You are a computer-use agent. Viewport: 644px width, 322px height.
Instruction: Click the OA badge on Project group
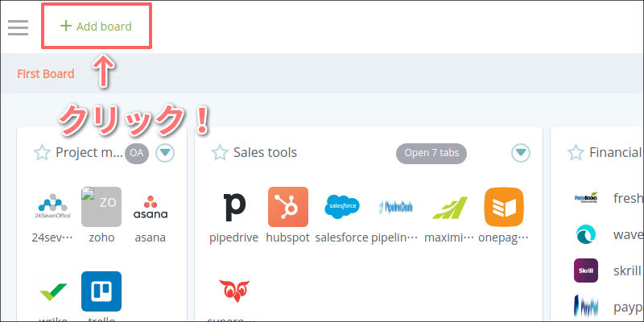(137, 152)
